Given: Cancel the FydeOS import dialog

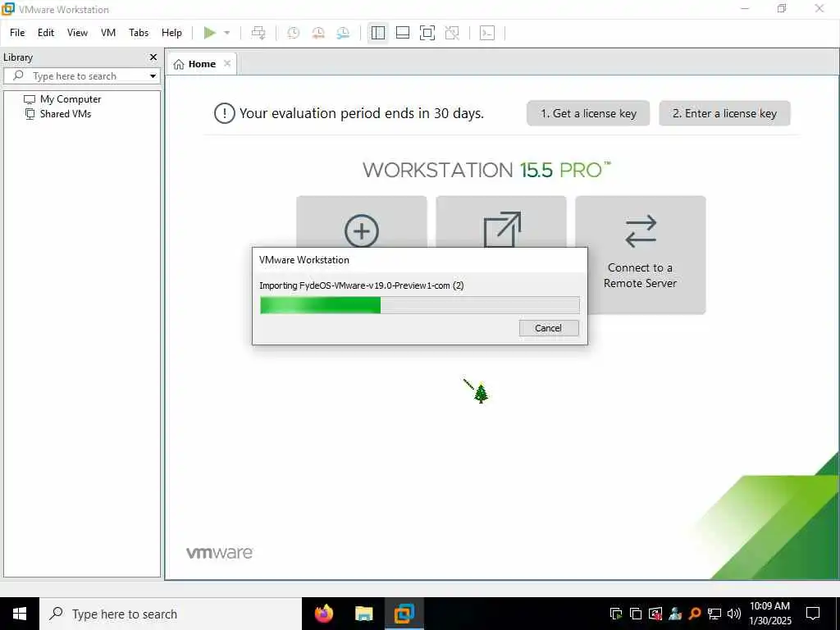Looking at the screenshot, I should tap(549, 328).
